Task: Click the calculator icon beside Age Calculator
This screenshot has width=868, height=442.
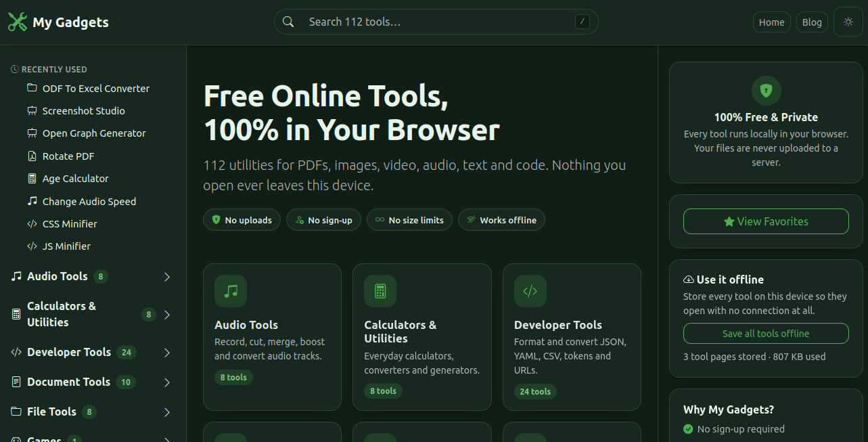Action: [32, 178]
